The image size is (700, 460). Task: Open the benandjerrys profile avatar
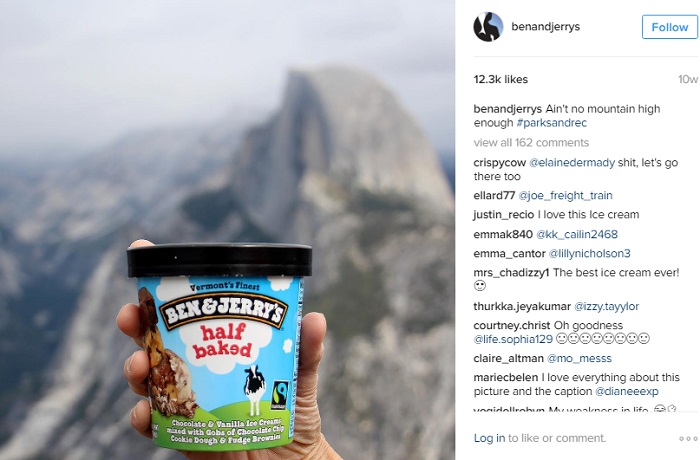tap(488, 27)
